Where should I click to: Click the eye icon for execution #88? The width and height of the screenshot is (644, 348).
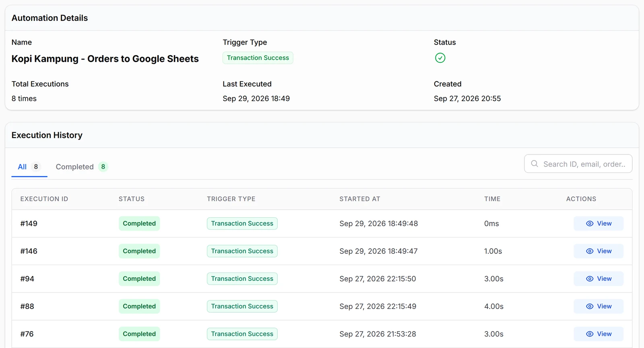[590, 307]
